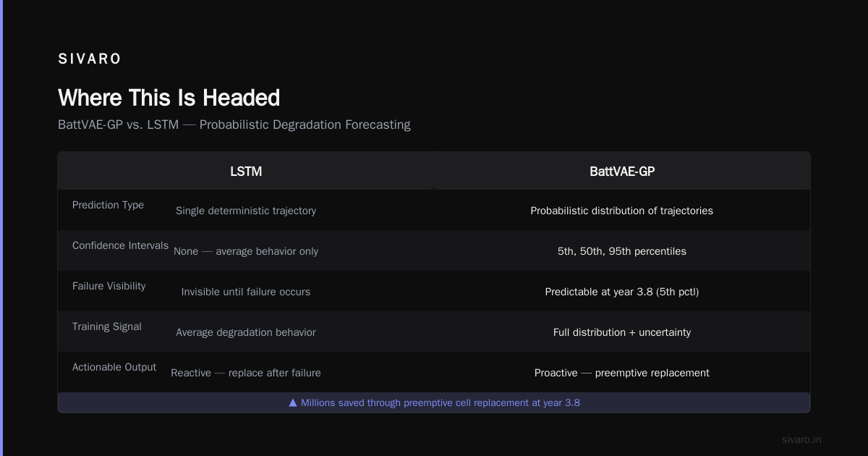Click the triangle icon in footer banner

(293, 402)
